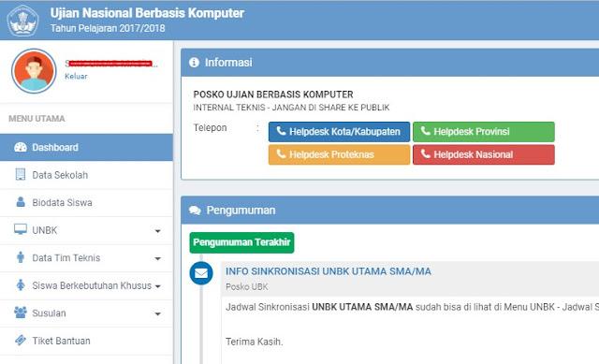Viewport: 599px width, 364px height.
Task: Click the Pengumuman chat bubbles icon
Action: click(195, 211)
